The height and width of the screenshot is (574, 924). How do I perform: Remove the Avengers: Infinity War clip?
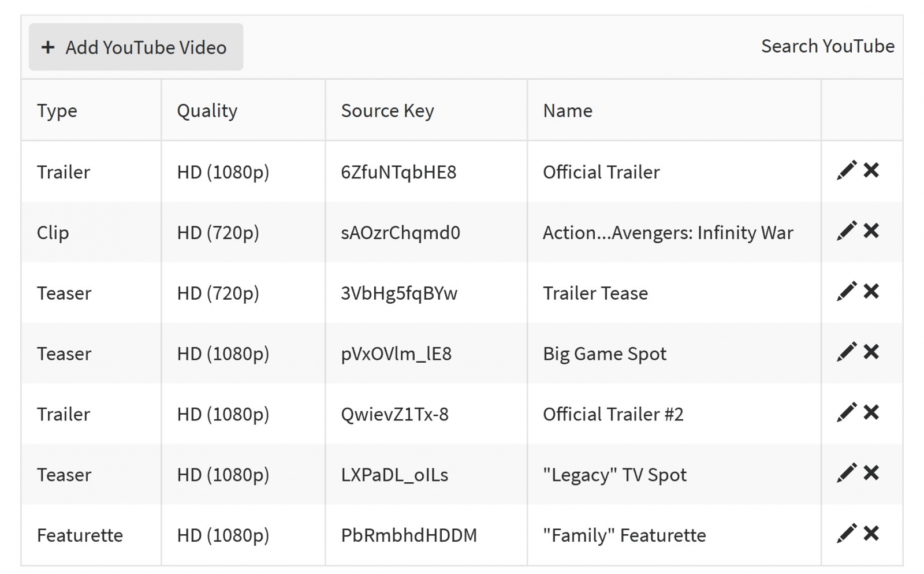click(871, 231)
